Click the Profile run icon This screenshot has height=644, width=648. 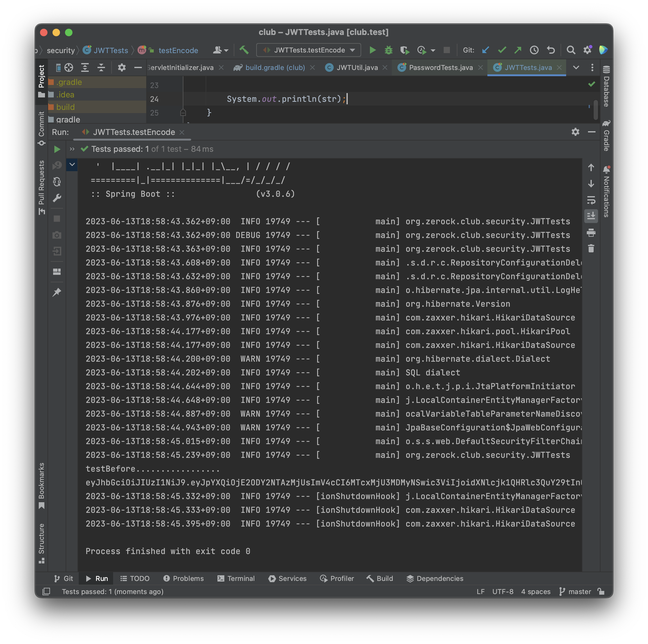[x=421, y=50]
